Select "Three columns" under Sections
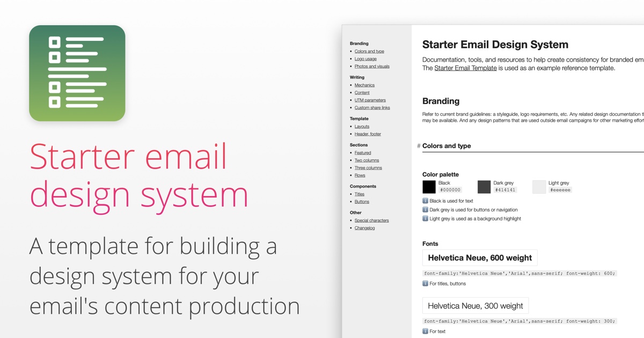The height and width of the screenshot is (338, 644). pyautogui.click(x=368, y=167)
